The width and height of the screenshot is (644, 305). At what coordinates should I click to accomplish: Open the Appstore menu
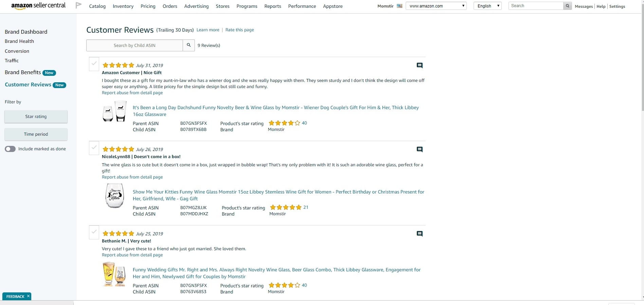coord(333,6)
